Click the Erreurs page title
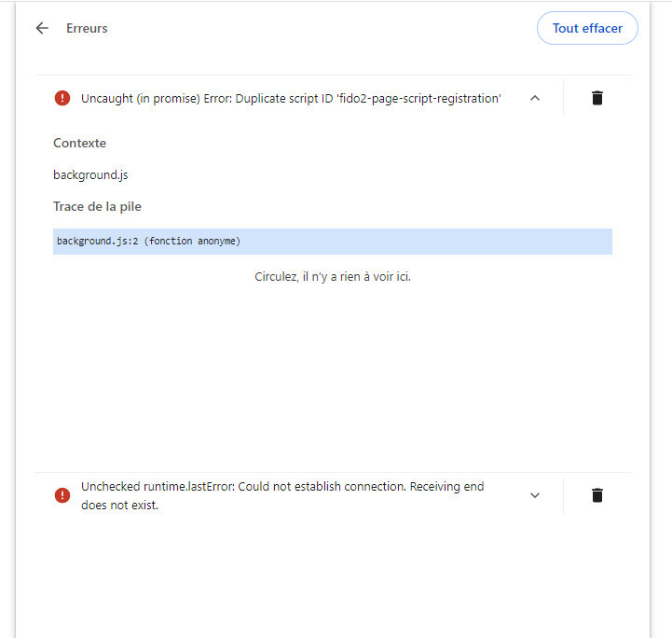This screenshot has width=672, height=638. tap(87, 28)
